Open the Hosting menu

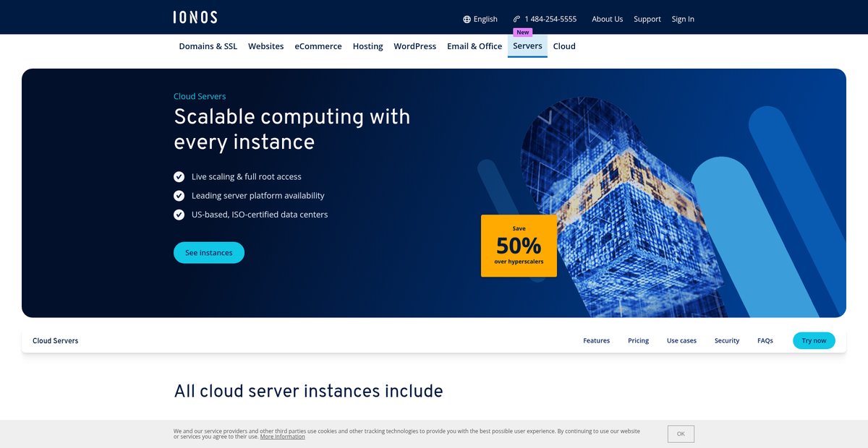[368, 46]
